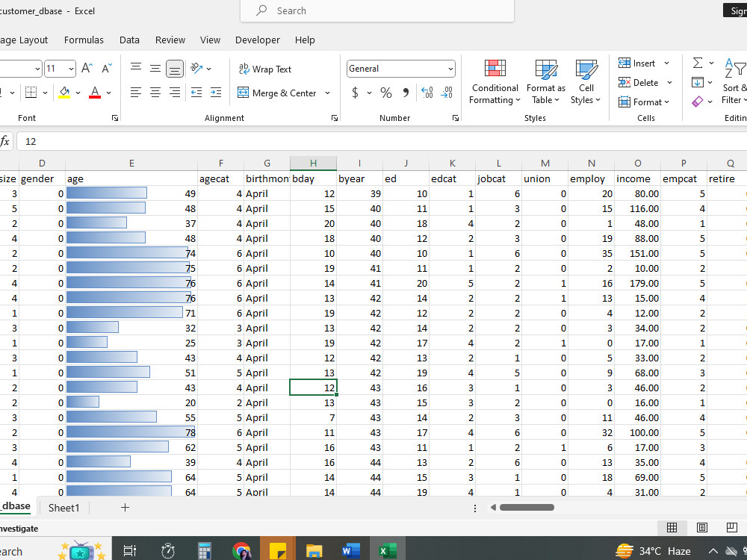Toggle bottom align button
This screenshot has height=560, width=747.
tap(175, 69)
